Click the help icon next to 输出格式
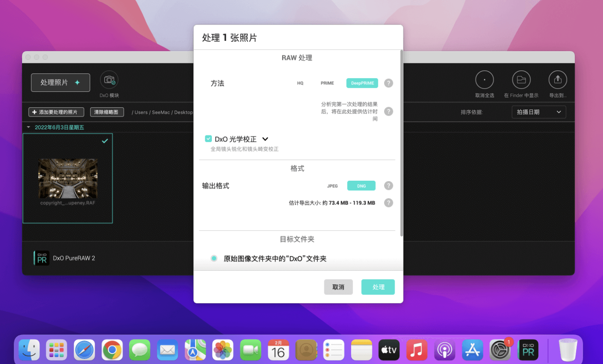Viewport: 603px width, 364px height. point(388,186)
